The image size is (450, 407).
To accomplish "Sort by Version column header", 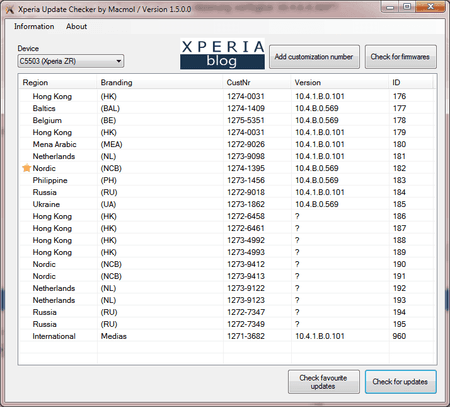I will [x=340, y=82].
